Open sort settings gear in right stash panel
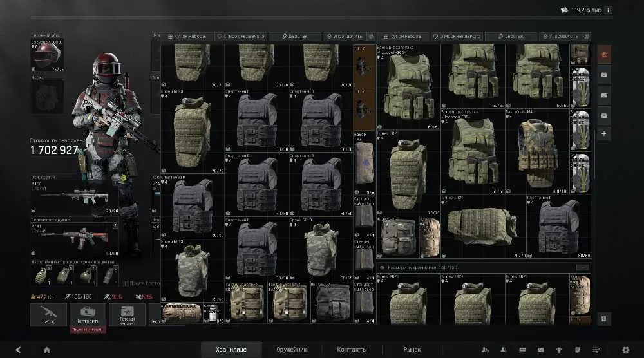The height and width of the screenshot is (358, 644). 587,37
